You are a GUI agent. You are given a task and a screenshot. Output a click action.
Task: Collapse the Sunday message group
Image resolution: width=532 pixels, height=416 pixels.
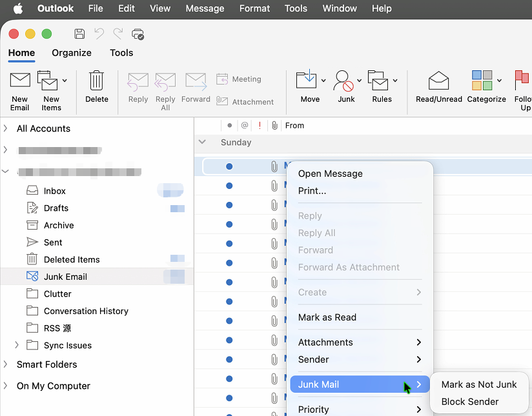(x=203, y=142)
